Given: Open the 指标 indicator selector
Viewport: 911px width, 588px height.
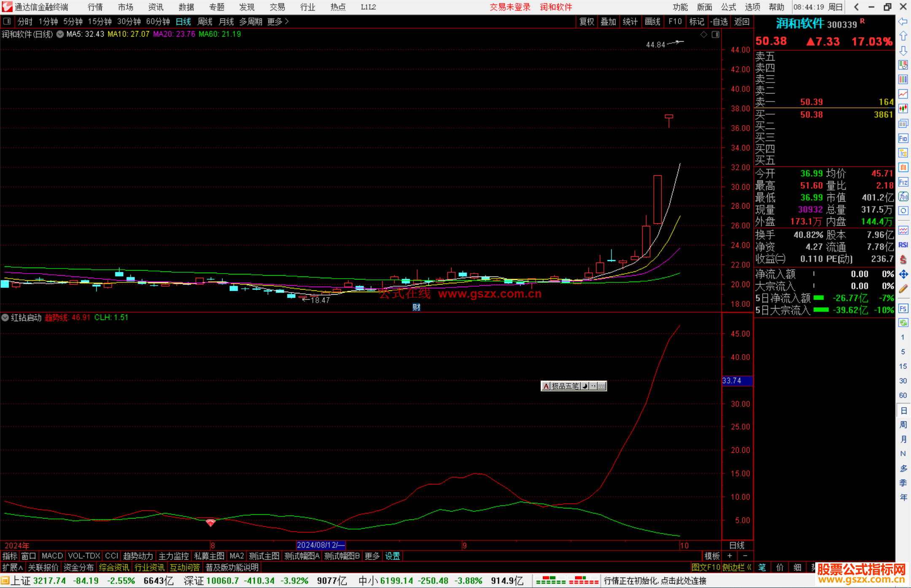Looking at the screenshot, I should pyautogui.click(x=10, y=556).
